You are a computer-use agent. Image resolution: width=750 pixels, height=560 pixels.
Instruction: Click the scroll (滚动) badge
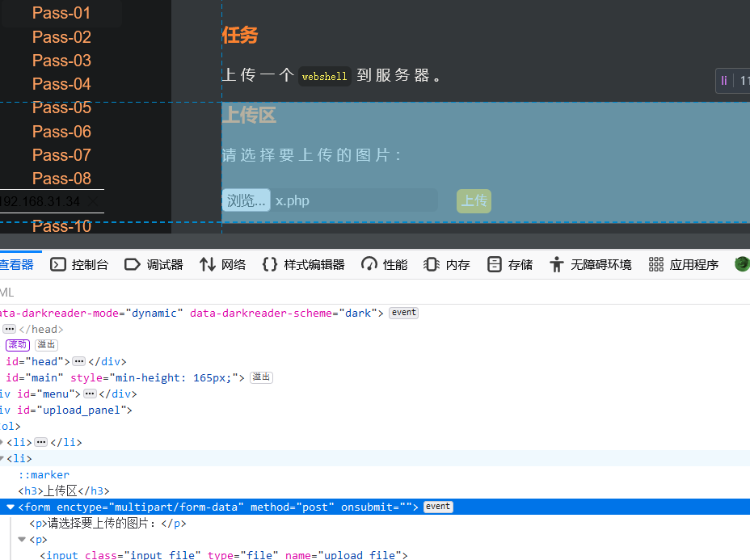pyautogui.click(x=18, y=345)
